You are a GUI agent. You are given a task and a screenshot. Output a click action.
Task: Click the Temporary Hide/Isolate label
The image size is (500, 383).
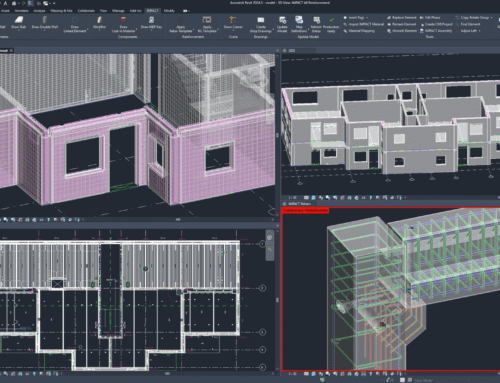point(306,210)
